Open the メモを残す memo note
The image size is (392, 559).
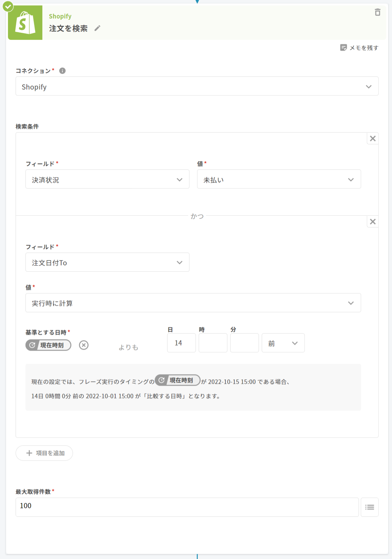coord(359,48)
